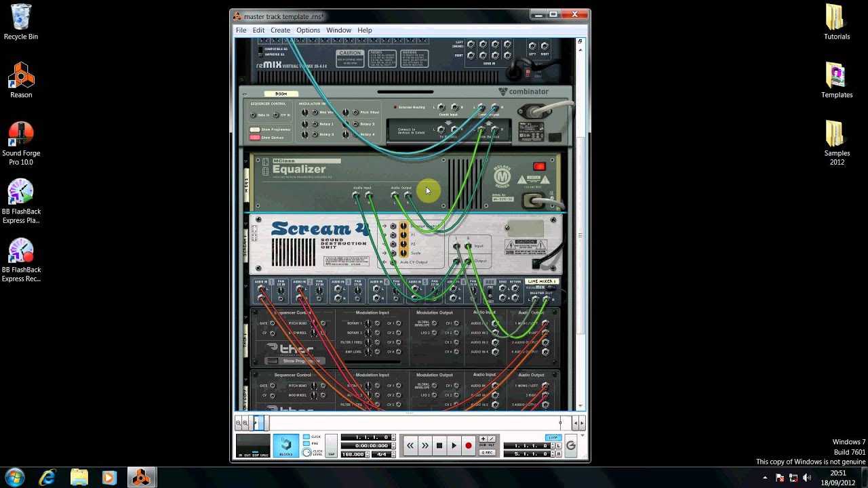Adjust the tempo 168.000 stepper arrows

[367, 455]
